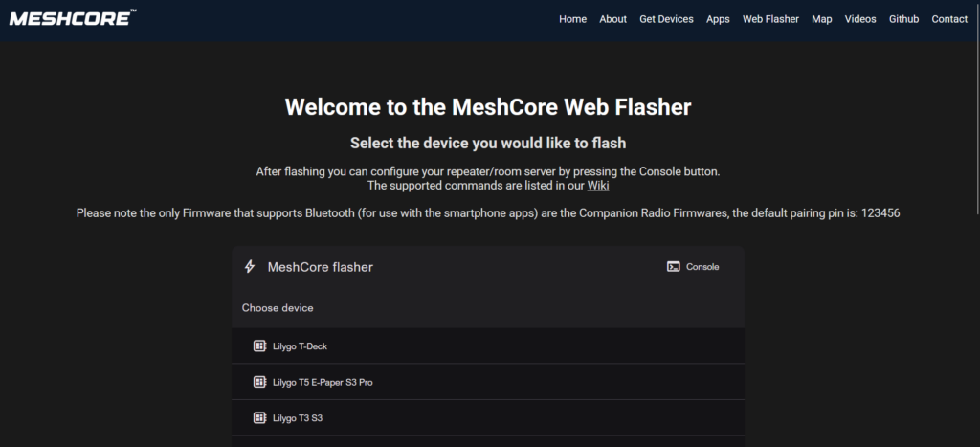Open the Github link in navbar
This screenshot has height=447, width=980.
tap(903, 19)
